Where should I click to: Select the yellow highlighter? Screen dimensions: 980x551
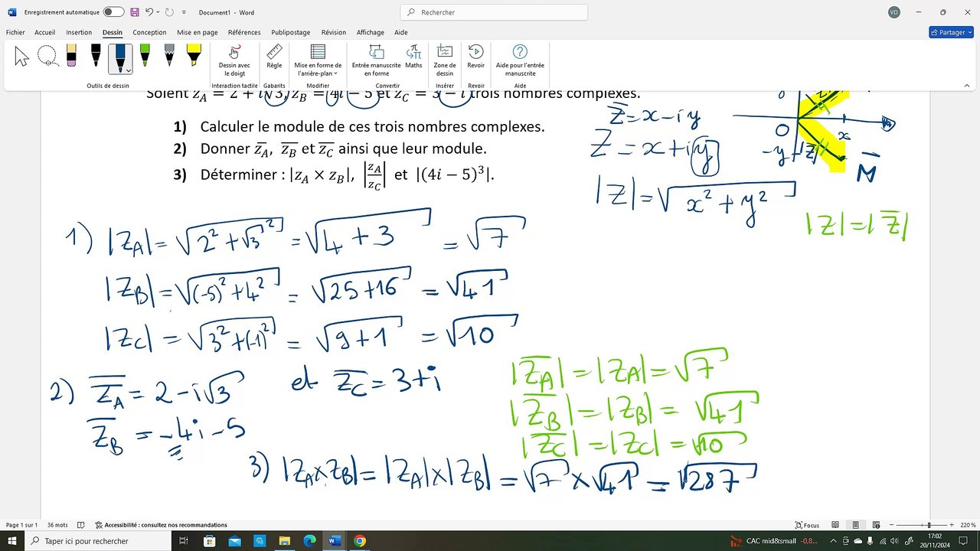click(x=194, y=56)
